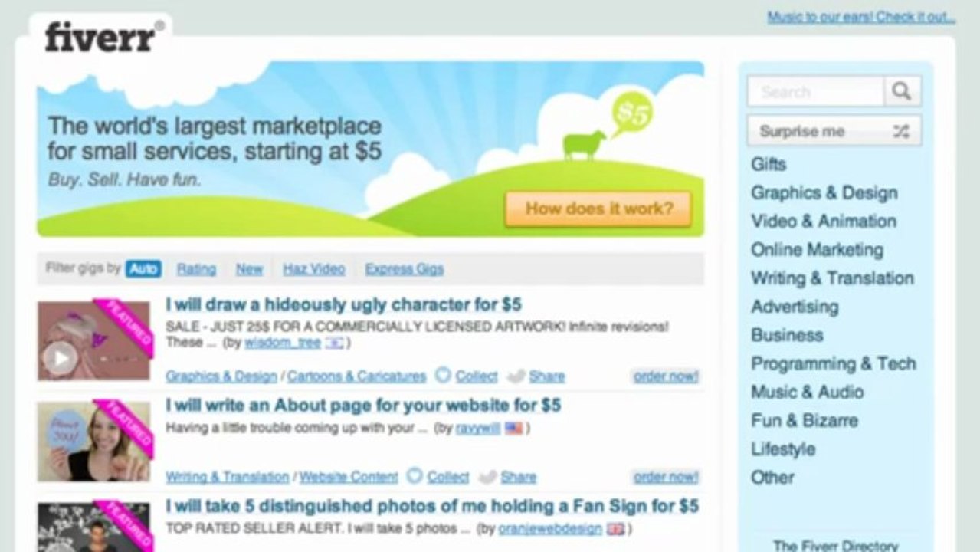Filter gigs by Express Gigs
Image resolution: width=980 pixels, height=552 pixels.
[404, 269]
